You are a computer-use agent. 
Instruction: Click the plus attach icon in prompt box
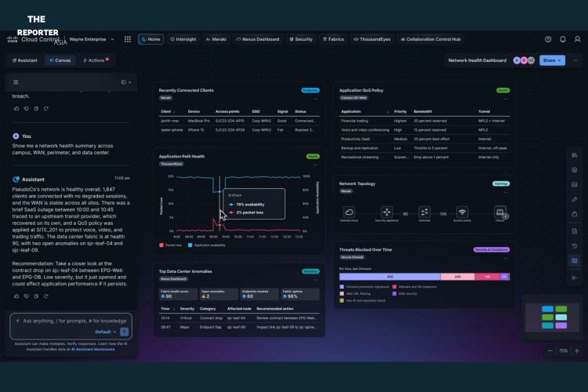[x=17, y=321]
